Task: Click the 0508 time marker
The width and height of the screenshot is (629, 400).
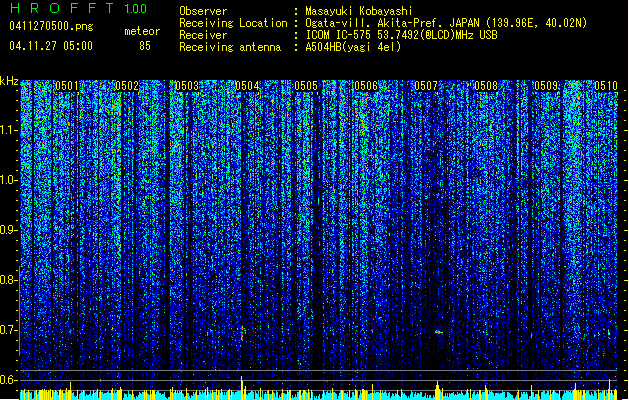Action: (x=486, y=86)
